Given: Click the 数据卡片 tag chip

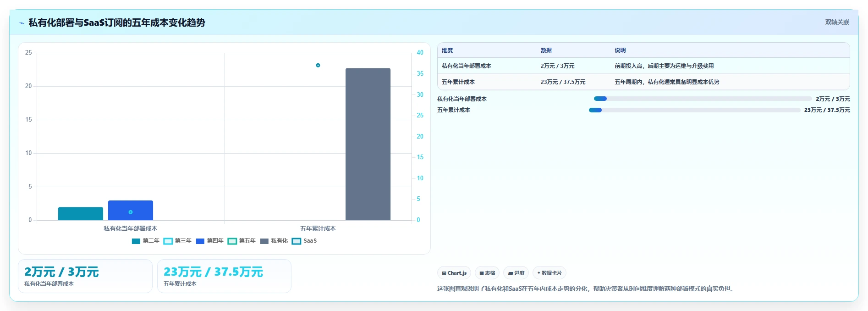Looking at the screenshot, I should (549, 273).
